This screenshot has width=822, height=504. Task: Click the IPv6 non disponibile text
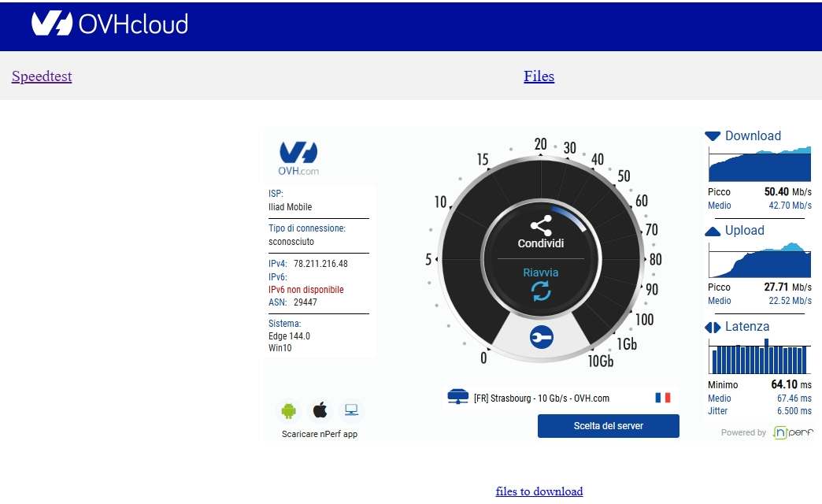[306, 290]
